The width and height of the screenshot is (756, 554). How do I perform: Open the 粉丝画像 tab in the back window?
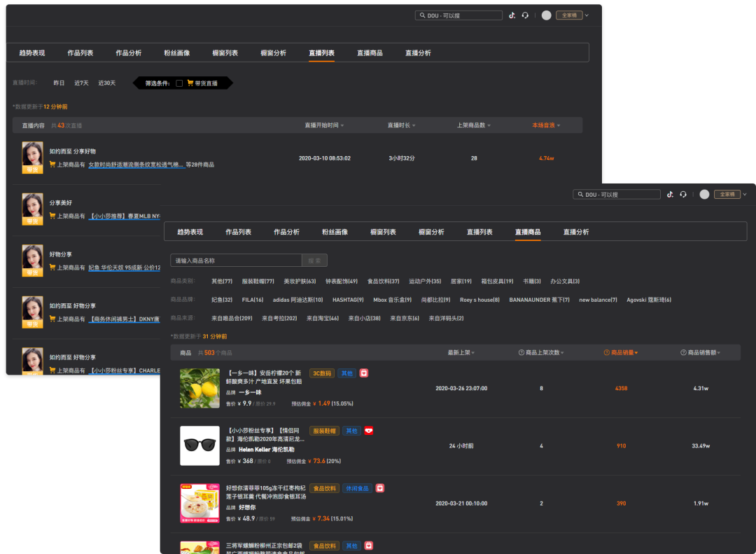(177, 53)
